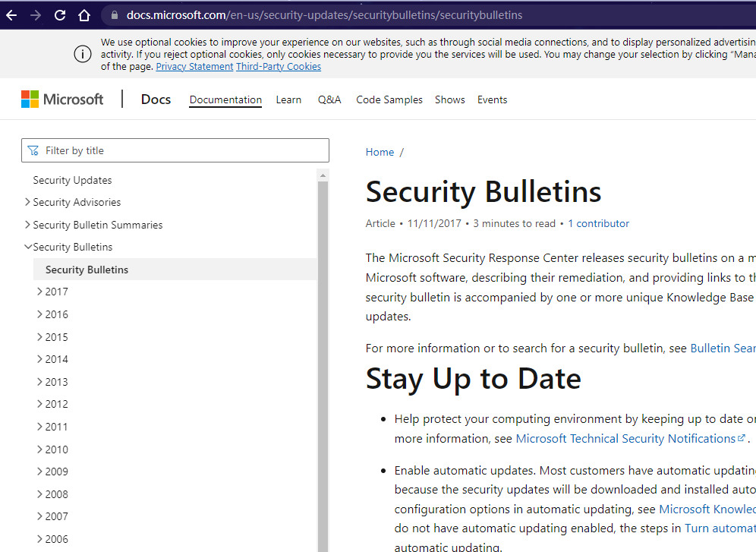Click the '3 minutes to read' text
This screenshot has width=756, height=552.
[x=515, y=224]
